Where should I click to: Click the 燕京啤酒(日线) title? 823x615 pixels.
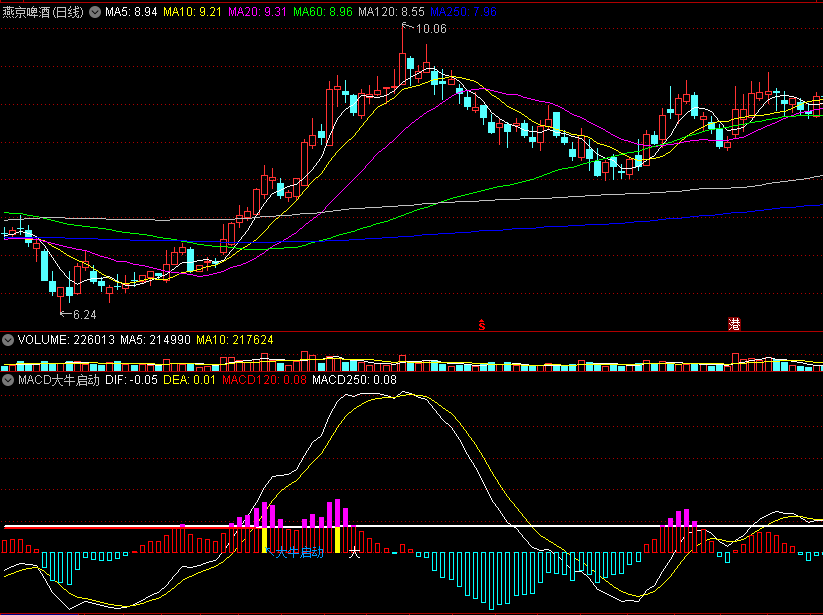tap(43, 12)
